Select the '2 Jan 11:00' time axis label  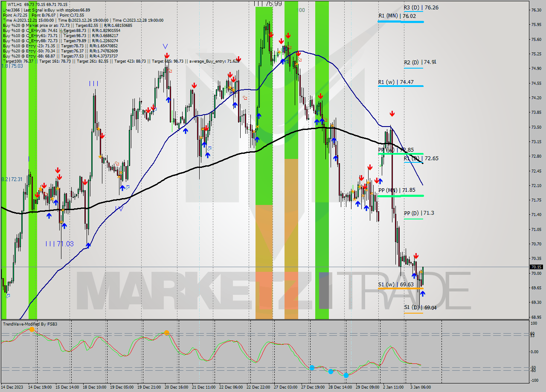coord(393,388)
